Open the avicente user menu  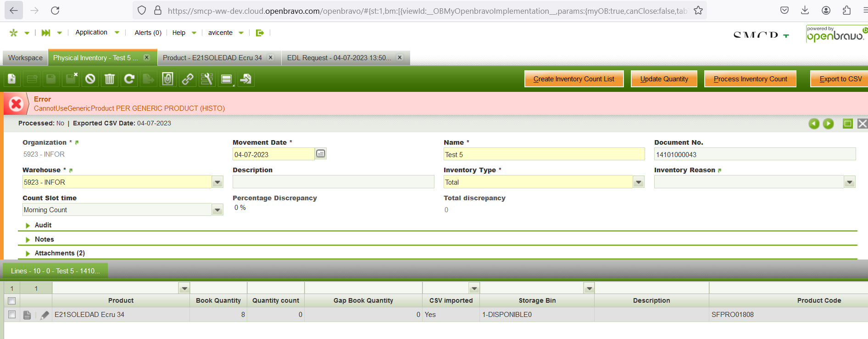(x=226, y=33)
